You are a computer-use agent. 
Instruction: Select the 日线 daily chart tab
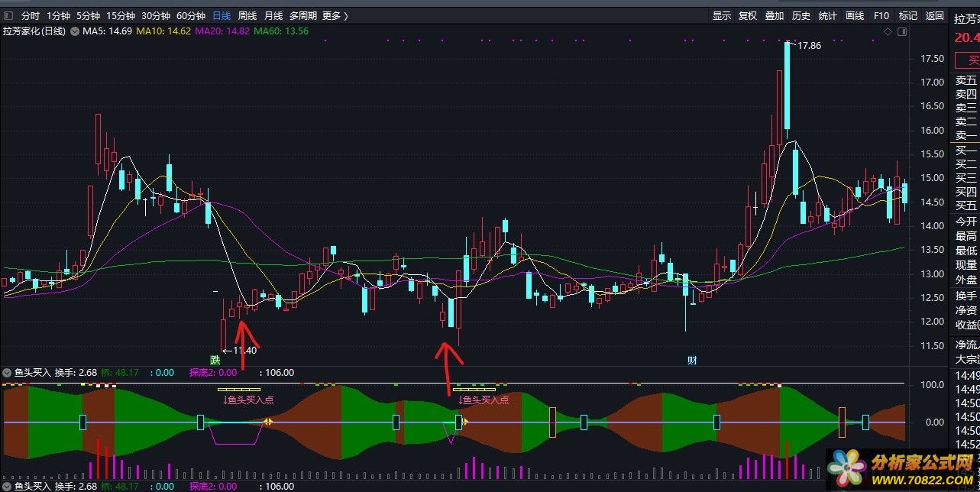tap(222, 15)
